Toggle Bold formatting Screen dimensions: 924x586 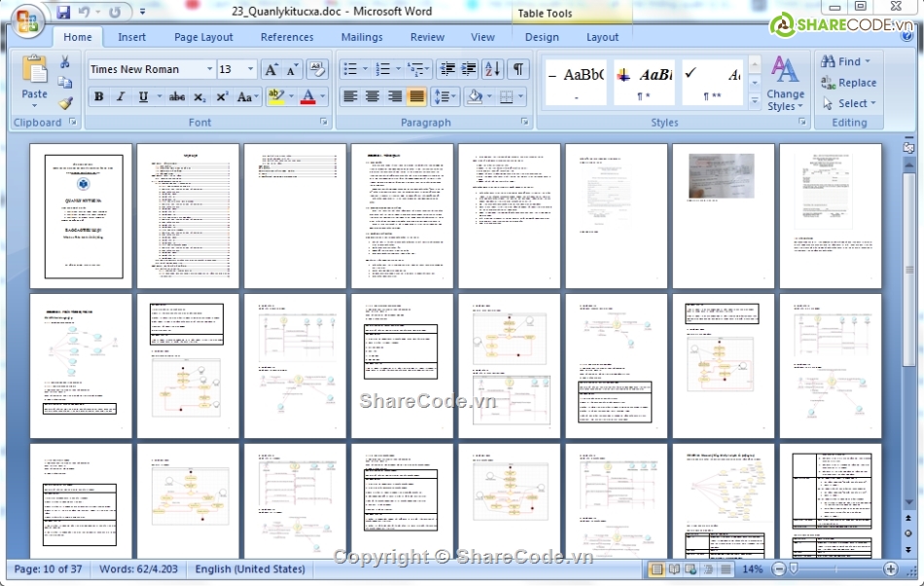99,96
